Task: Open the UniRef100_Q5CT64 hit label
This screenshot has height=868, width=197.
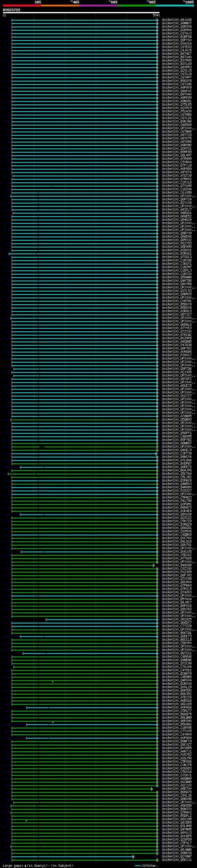Action: coord(176,474)
